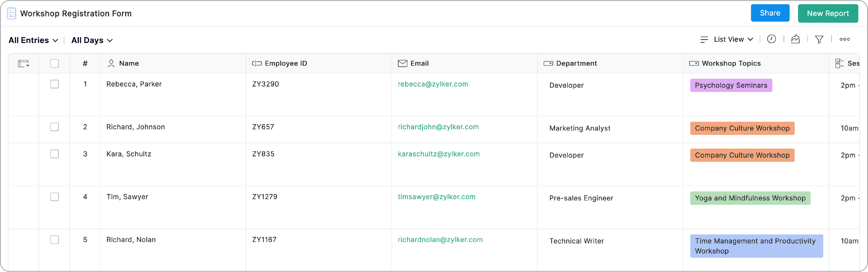Click employee ID ZY1279
The height and width of the screenshot is (272, 868).
click(x=264, y=197)
